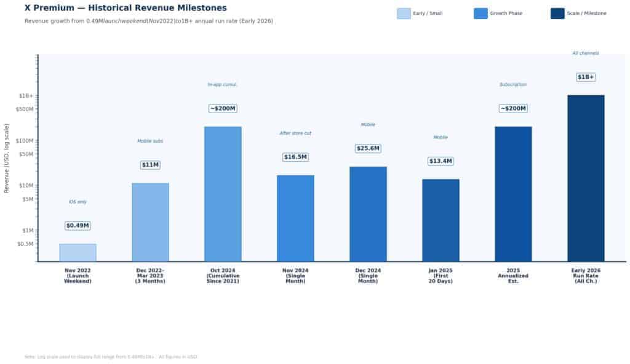Select the Jan 2025 first 20 days bar
Image resolution: width=630 pixels, height=364 pixels.
click(441, 220)
